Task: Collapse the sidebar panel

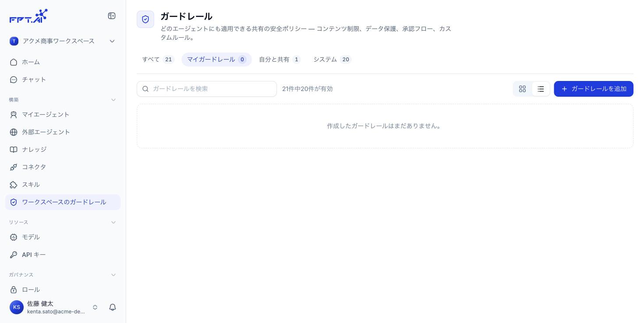Action: pyautogui.click(x=112, y=16)
